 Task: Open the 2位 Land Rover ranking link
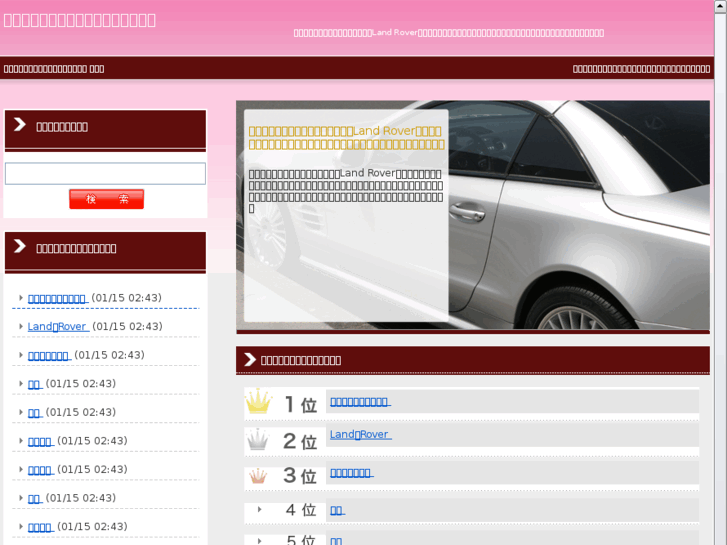point(360,435)
